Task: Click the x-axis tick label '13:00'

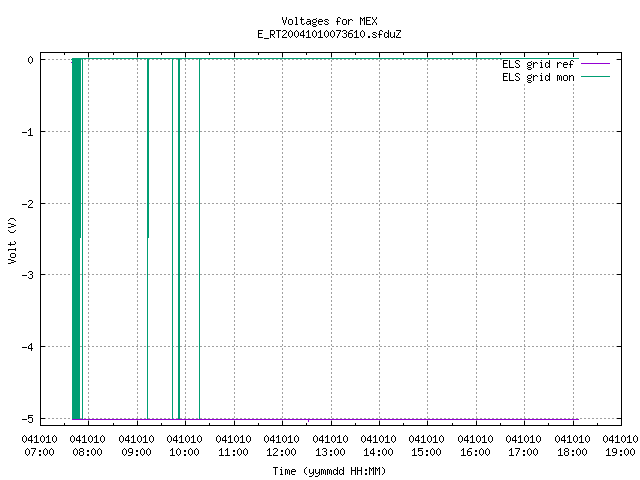Action: pos(330,452)
